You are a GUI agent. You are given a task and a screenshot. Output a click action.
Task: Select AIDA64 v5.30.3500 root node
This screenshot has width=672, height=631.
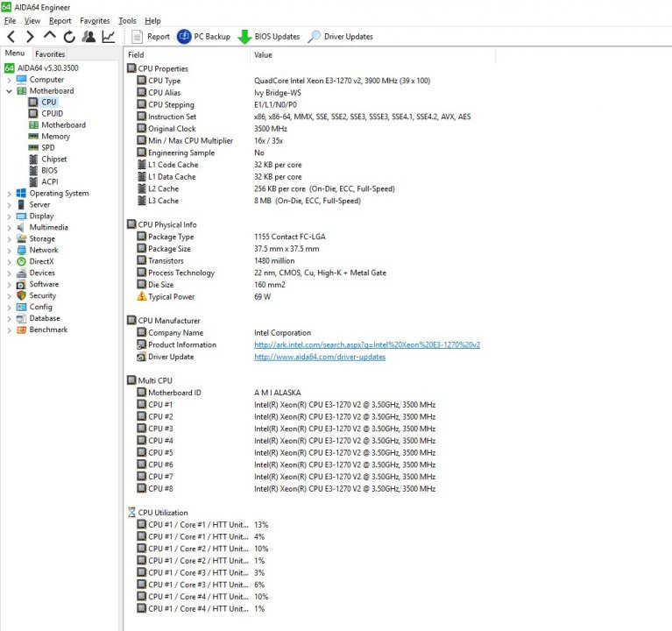(41, 68)
